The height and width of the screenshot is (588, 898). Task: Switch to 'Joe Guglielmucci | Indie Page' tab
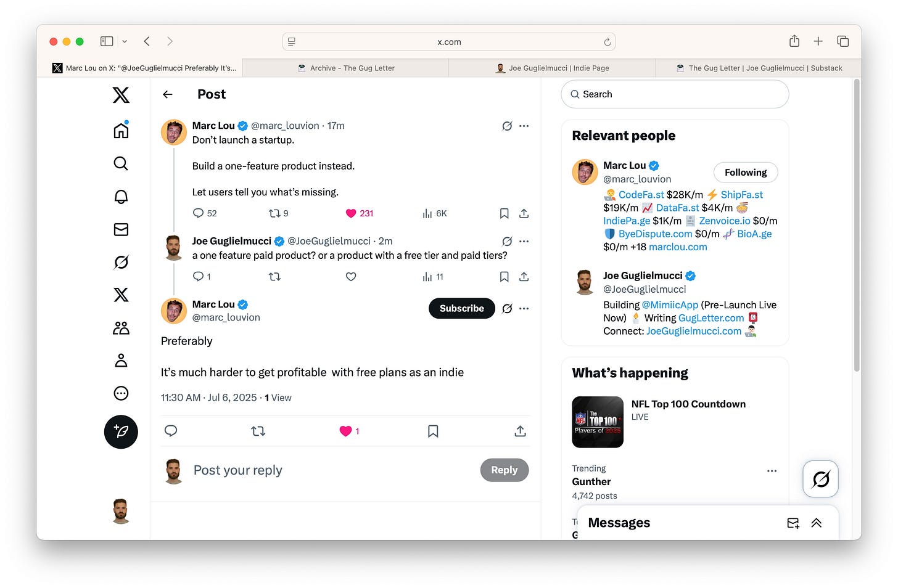coord(552,68)
